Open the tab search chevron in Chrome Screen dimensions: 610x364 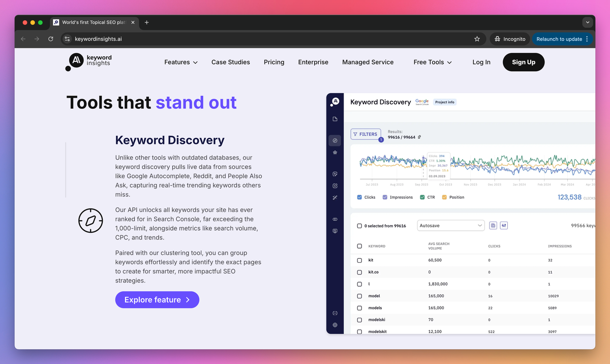[588, 22]
